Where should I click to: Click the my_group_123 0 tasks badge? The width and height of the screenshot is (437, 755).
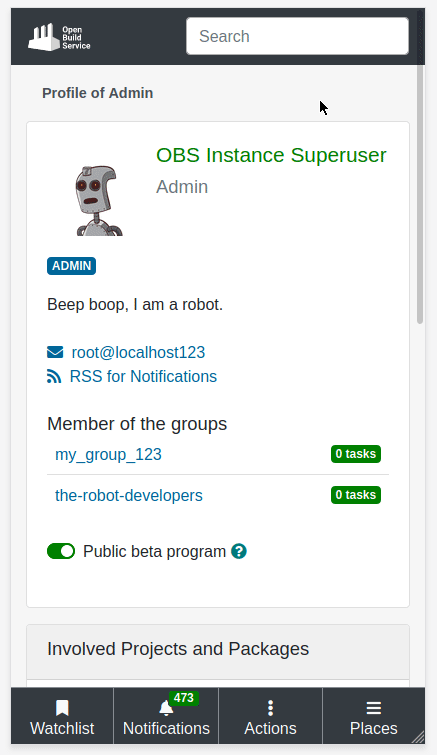[356, 454]
